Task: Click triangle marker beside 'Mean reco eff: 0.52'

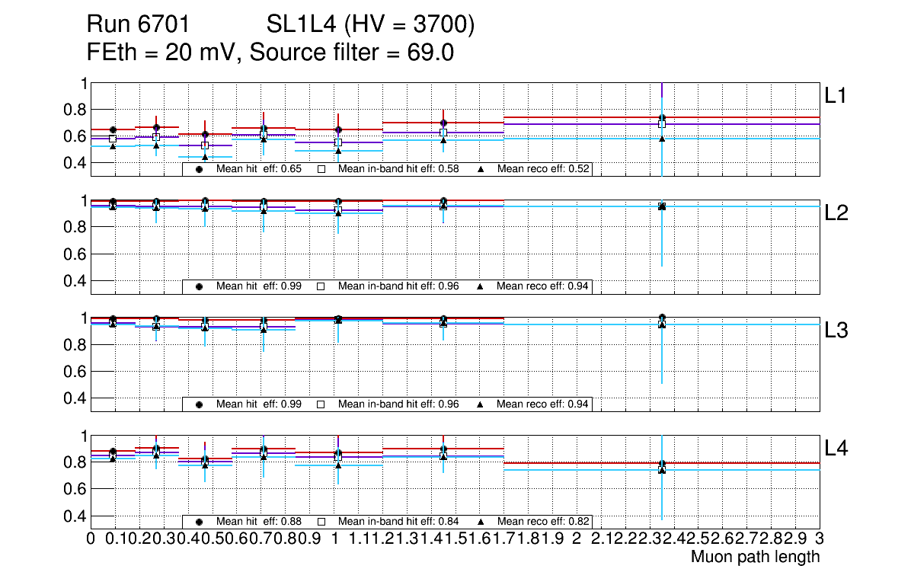Action: 481,169
